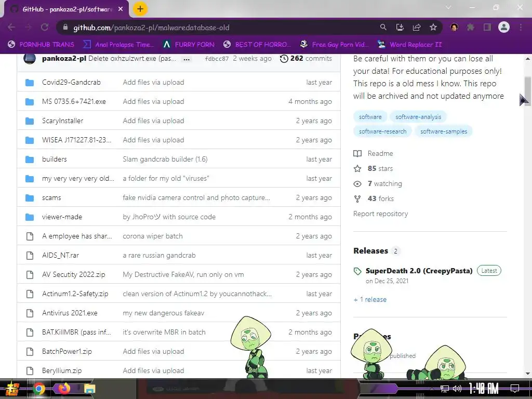Click the WISEA J171227.81-23 folder icon
Image resolution: width=532 pixels, height=399 pixels.
click(x=30, y=140)
